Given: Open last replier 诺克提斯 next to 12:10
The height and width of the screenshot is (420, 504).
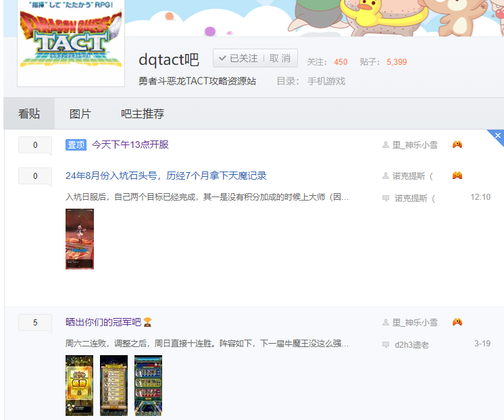Looking at the screenshot, I should 415,199.
